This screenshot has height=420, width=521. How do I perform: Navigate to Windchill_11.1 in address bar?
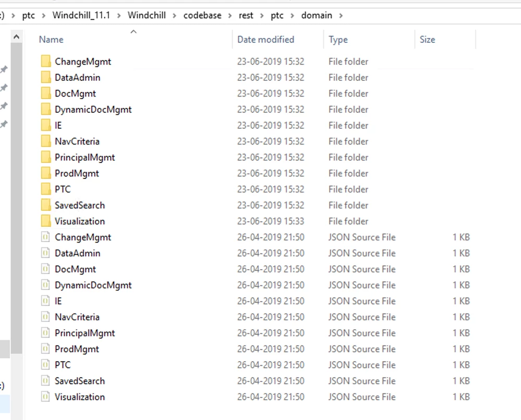click(81, 15)
